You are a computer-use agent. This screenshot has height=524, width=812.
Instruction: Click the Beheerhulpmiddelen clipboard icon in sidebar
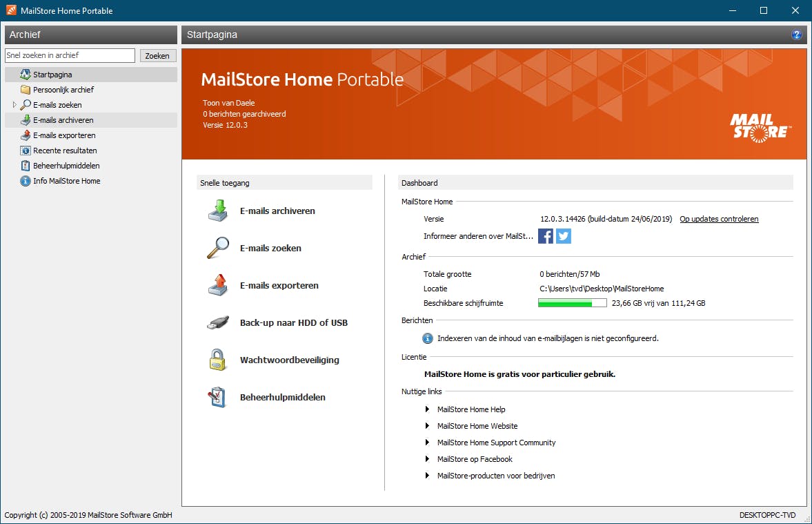tap(25, 165)
